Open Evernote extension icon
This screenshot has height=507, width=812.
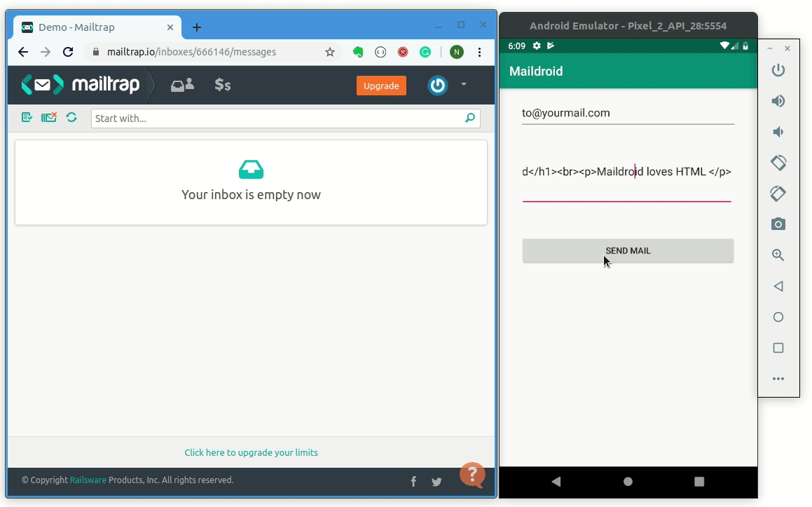click(x=358, y=52)
